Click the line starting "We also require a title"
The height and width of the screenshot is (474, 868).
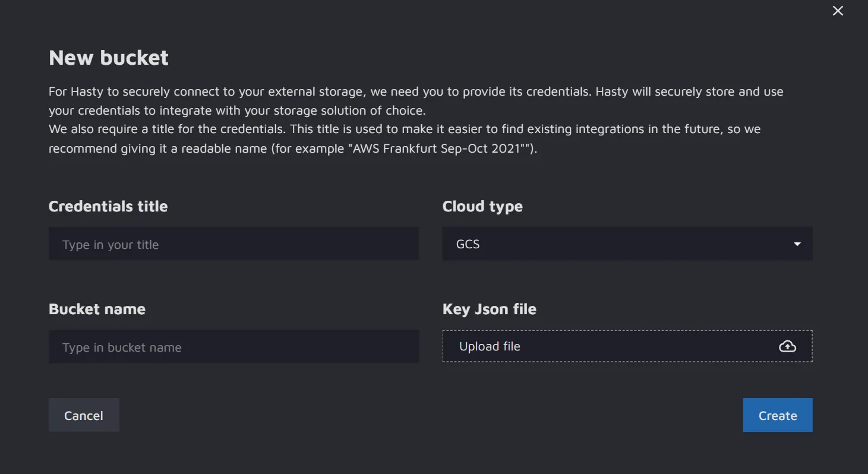[x=404, y=129]
